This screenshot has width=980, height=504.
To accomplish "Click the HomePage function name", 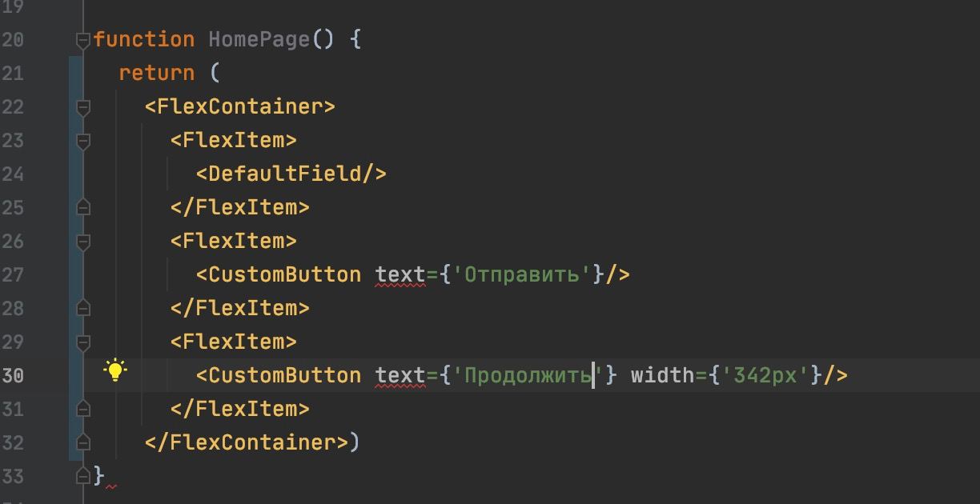I will [x=259, y=39].
